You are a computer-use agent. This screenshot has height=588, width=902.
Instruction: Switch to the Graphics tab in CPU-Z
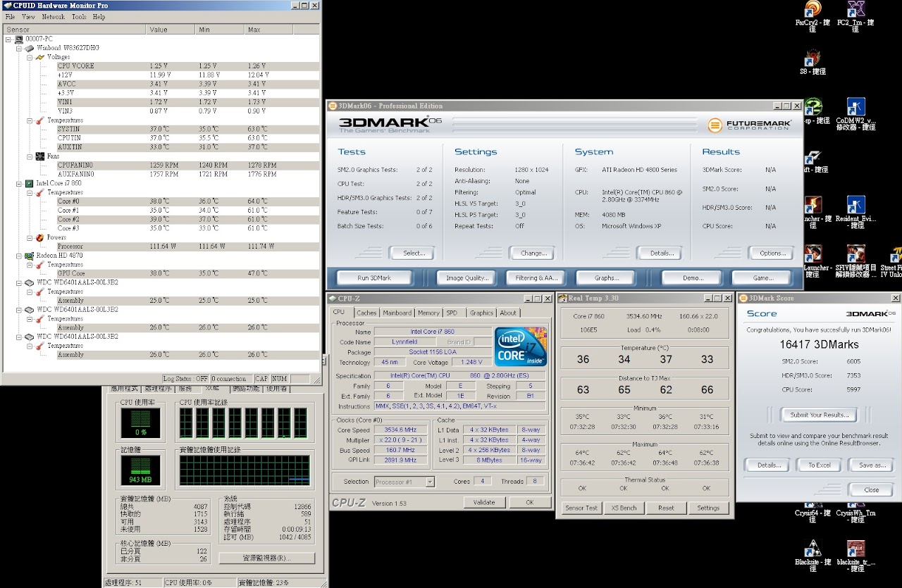tap(481, 313)
